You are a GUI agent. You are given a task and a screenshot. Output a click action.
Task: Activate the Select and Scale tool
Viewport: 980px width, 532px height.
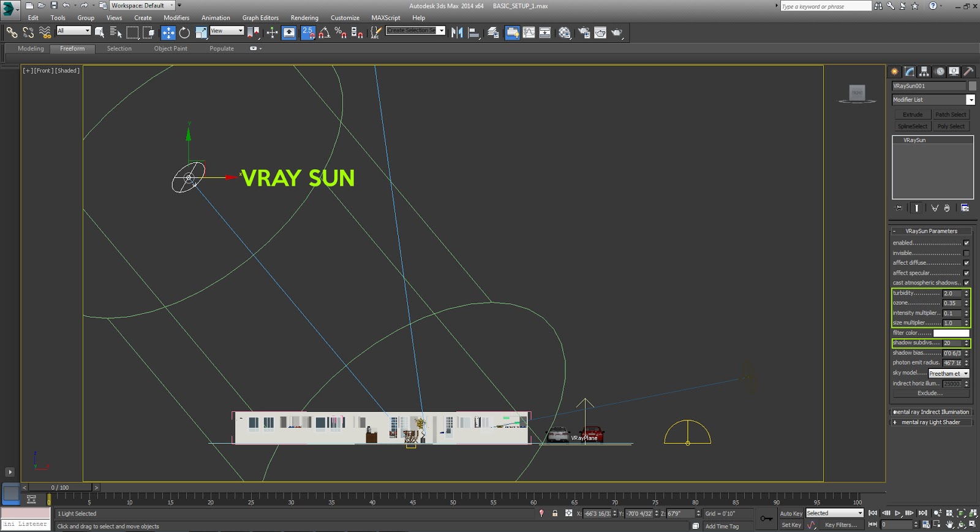[201, 32]
